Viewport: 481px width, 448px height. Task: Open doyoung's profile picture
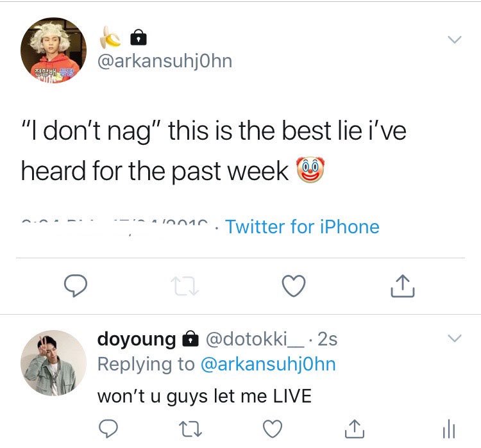[x=53, y=363]
